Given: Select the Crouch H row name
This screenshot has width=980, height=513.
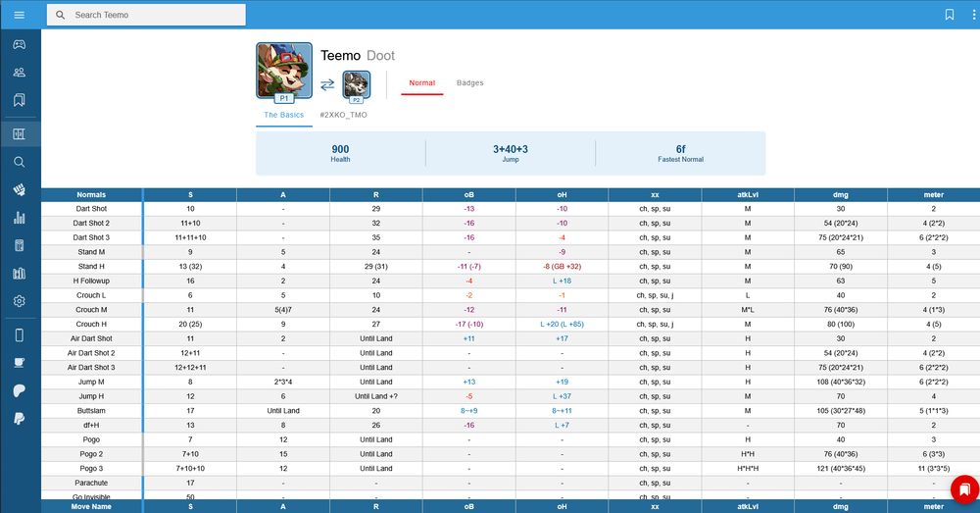Looking at the screenshot, I should click(x=91, y=324).
